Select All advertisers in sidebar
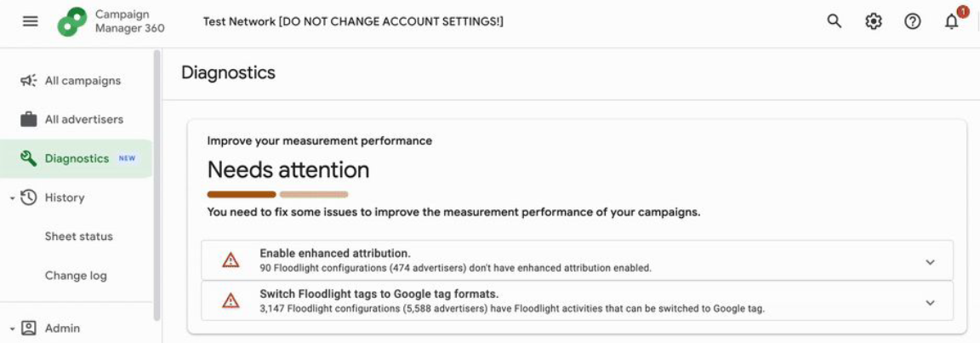The width and height of the screenshot is (980, 343). pos(84,119)
